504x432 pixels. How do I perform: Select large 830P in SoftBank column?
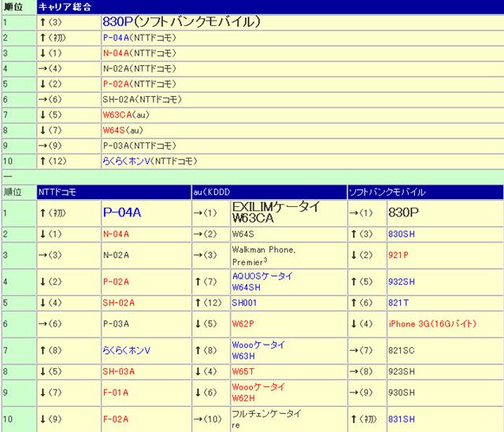tap(403, 212)
